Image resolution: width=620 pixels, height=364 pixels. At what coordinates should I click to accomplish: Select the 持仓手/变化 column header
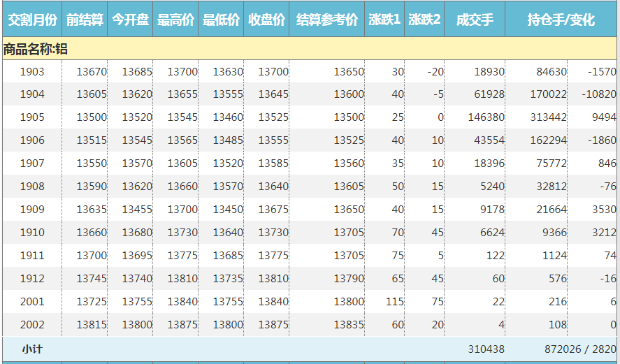coord(561,20)
